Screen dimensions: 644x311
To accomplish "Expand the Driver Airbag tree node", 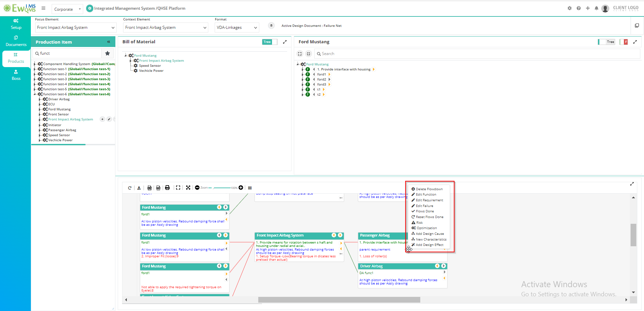I will tap(40, 99).
